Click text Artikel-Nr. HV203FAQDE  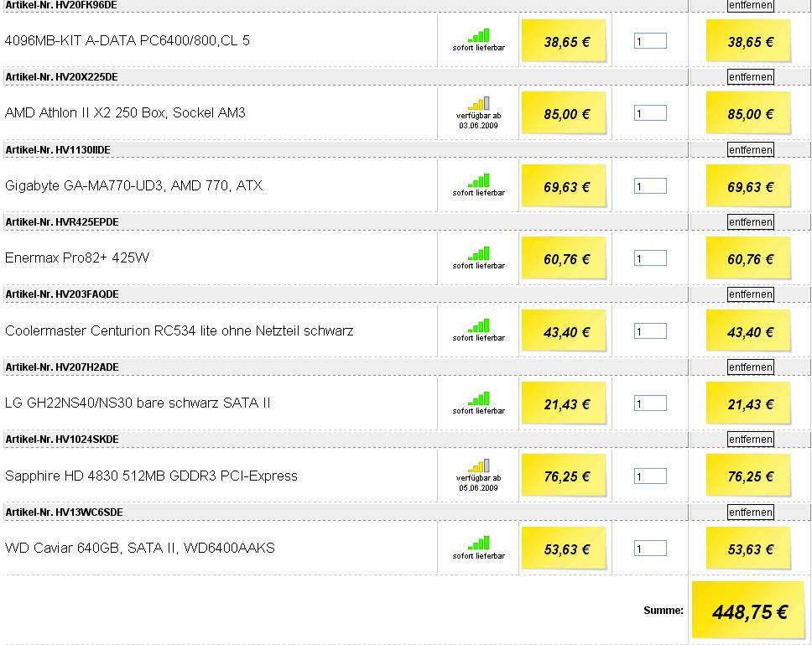(62, 294)
